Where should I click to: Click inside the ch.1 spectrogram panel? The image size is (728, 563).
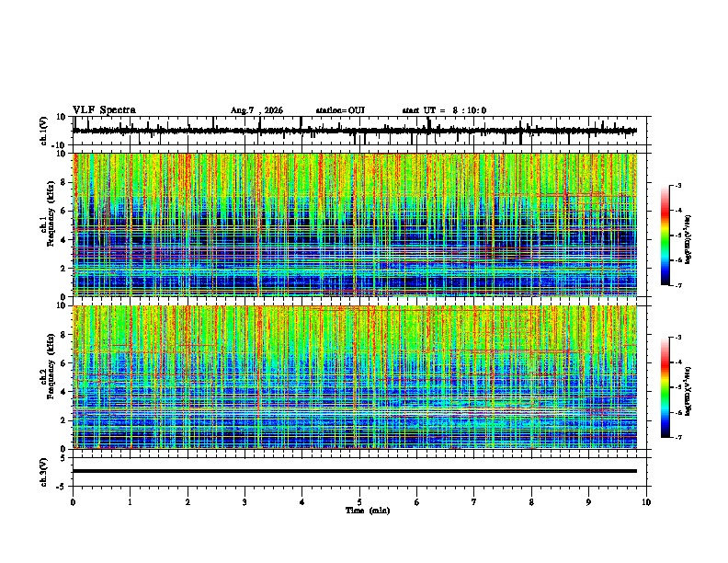pos(355,224)
